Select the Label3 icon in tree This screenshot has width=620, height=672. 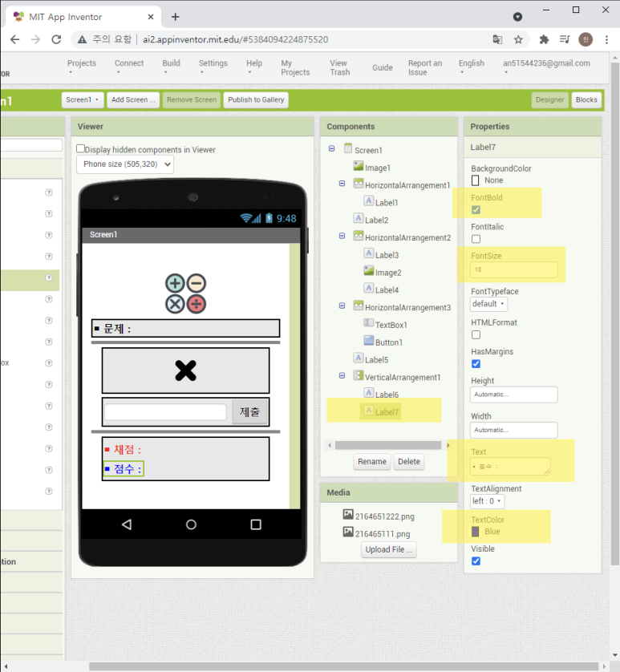(x=369, y=253)
